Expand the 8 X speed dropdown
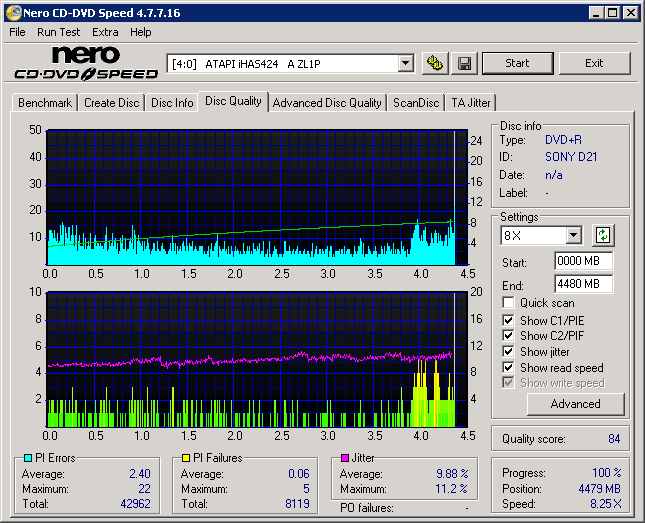The height and width of the screenshot is (523, 645). pos(573,236)
